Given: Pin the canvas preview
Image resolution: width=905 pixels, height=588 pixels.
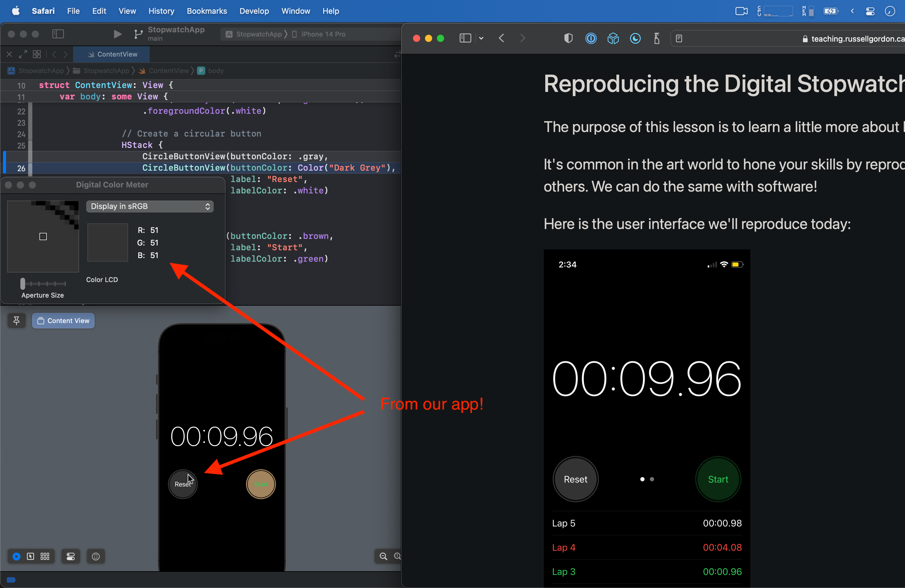Looking at the screenshot, I should [16, 321].
